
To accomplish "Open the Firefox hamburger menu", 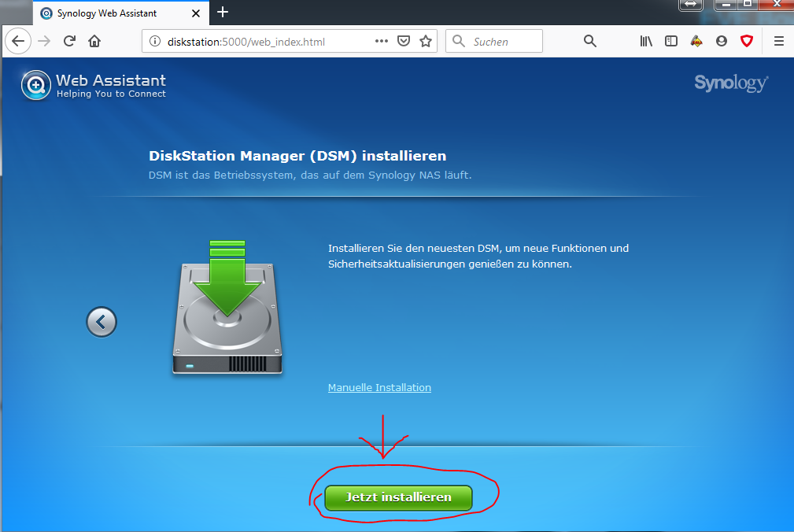I will 779,42.
